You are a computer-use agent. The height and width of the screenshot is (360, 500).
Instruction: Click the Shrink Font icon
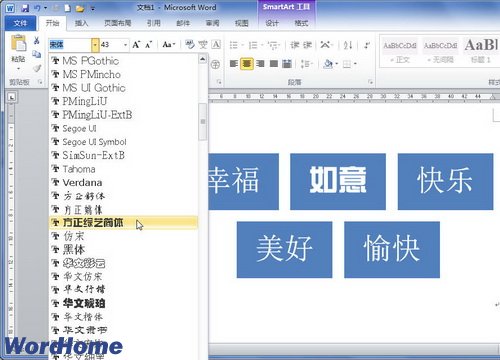click(148, 45)
